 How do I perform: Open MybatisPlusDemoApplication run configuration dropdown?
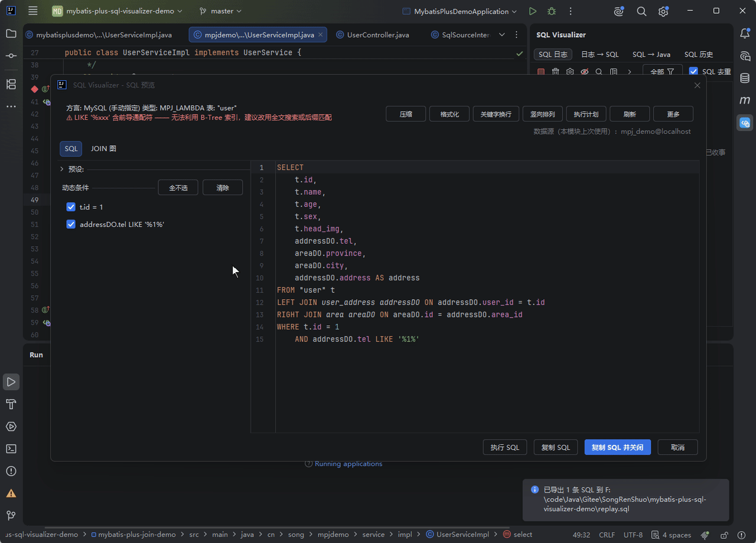click(x=460, y=11)
